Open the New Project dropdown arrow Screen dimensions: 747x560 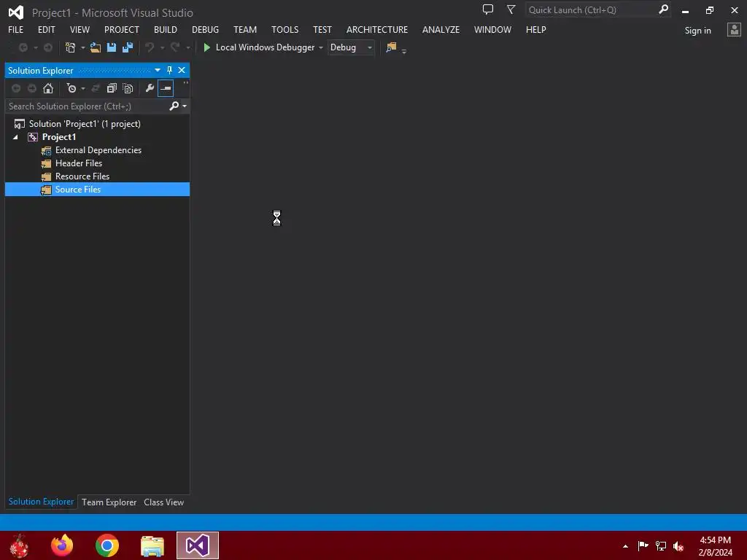83,47
